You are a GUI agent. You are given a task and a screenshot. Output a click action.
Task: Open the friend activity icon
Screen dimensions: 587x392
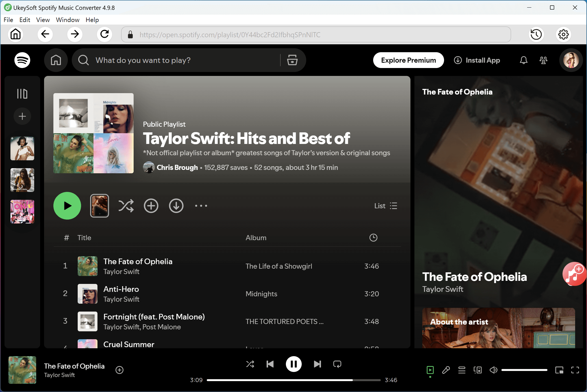(543, 60)
